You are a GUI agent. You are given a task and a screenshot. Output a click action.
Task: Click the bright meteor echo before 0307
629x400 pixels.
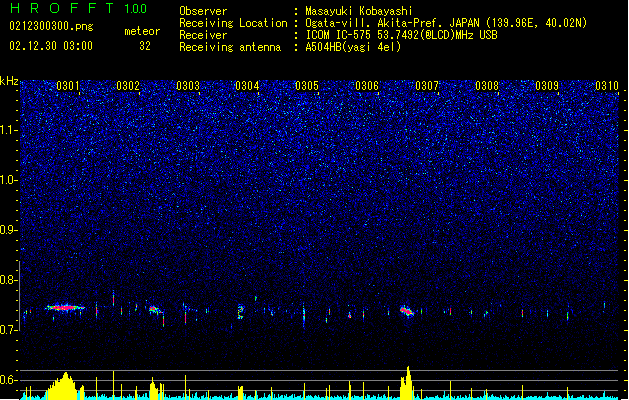pos(407,311)
